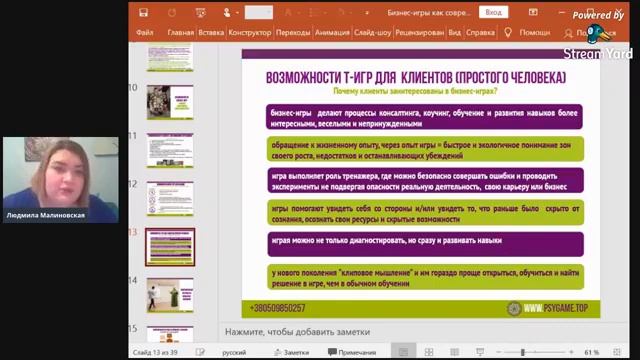The image size is (640, 360).
Task: Click the zoom slider handle
Action: click(522, 352)
